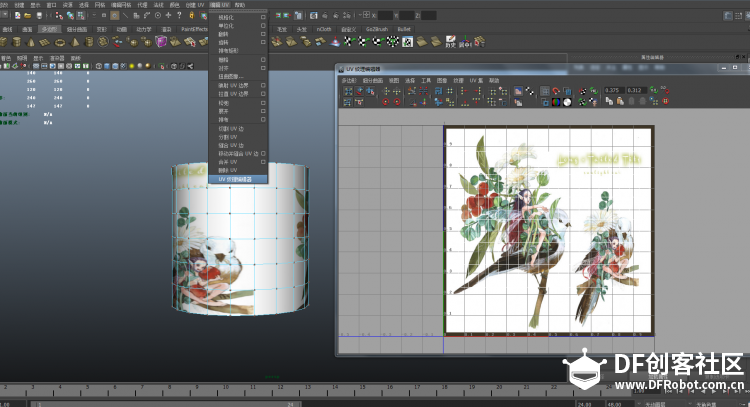
Task: Open option box for 展开
Action: pos(263,111)
